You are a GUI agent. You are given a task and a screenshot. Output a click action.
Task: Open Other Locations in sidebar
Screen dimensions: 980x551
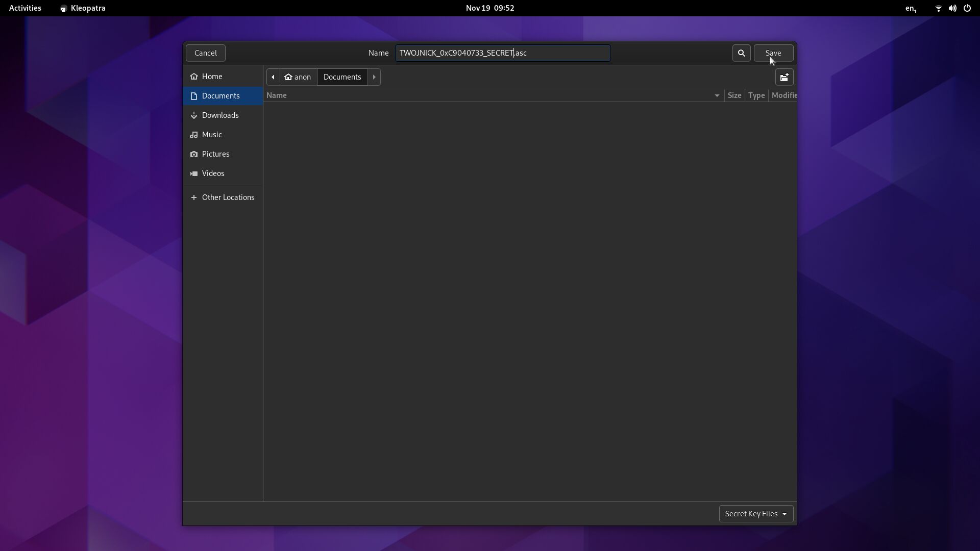tap(228, 197)
